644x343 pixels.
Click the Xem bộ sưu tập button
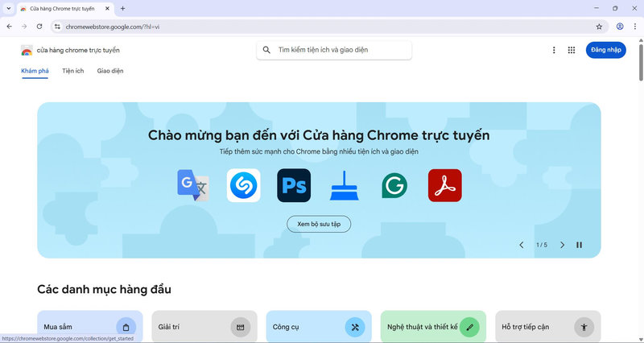coord(319,224)
